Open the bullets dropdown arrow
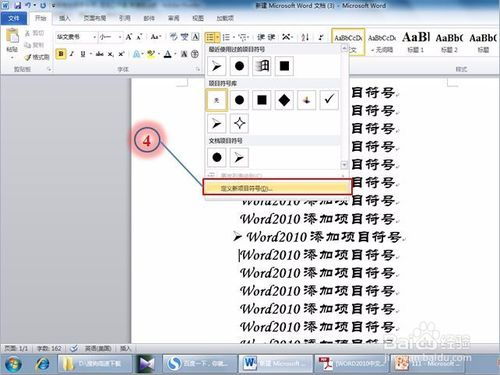This screenshot has width=500, height=375. (217, 37)
